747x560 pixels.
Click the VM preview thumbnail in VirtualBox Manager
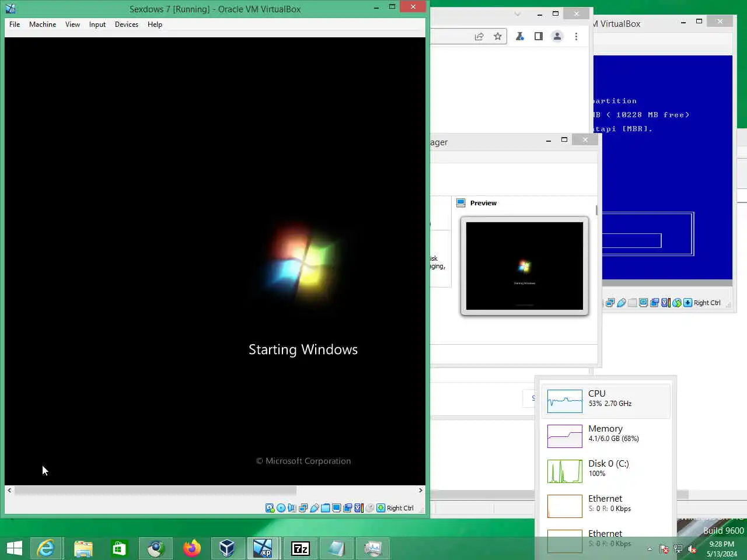pyautogui.click(x=524, y=266)
